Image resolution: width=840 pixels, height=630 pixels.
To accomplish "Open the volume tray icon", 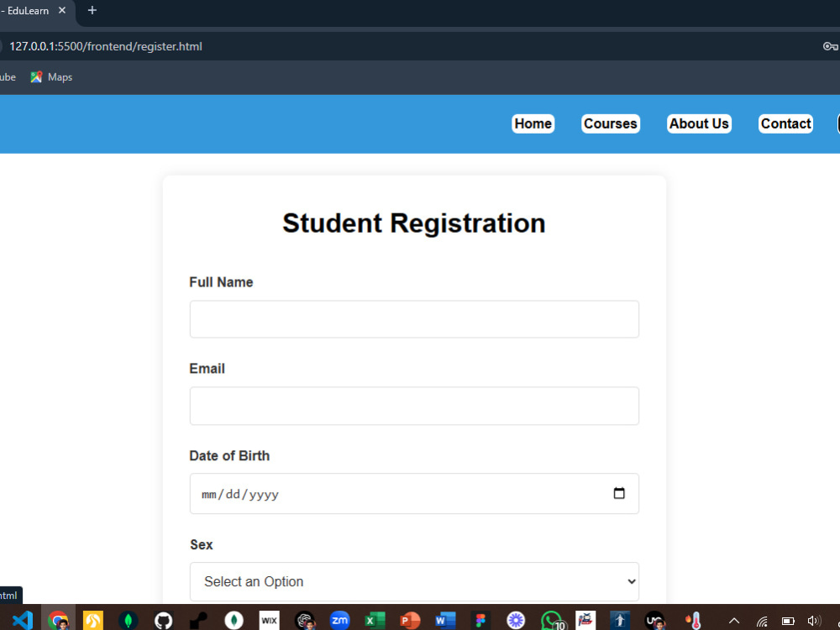I will pos(814,621).
